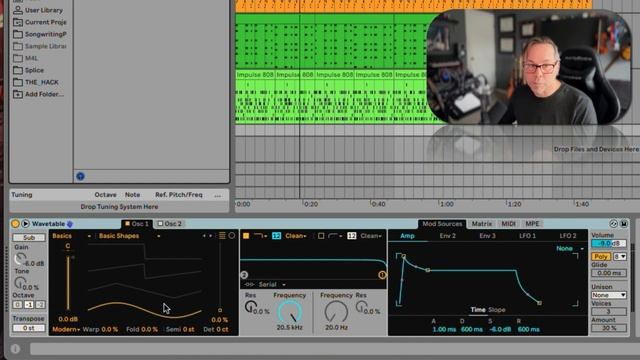Switch to linear wavetable visualization icon
640x360 pixels.
click(222, 236)
